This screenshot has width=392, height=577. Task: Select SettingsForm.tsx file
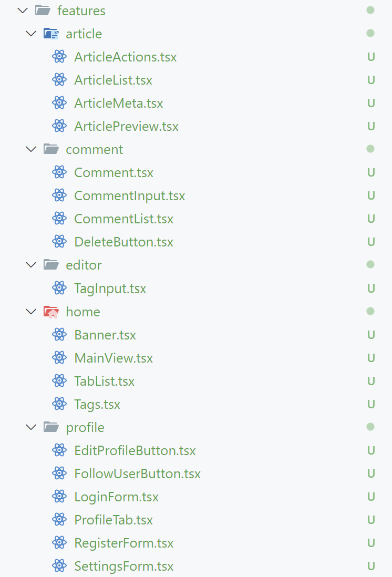click(x=123, y=566)
